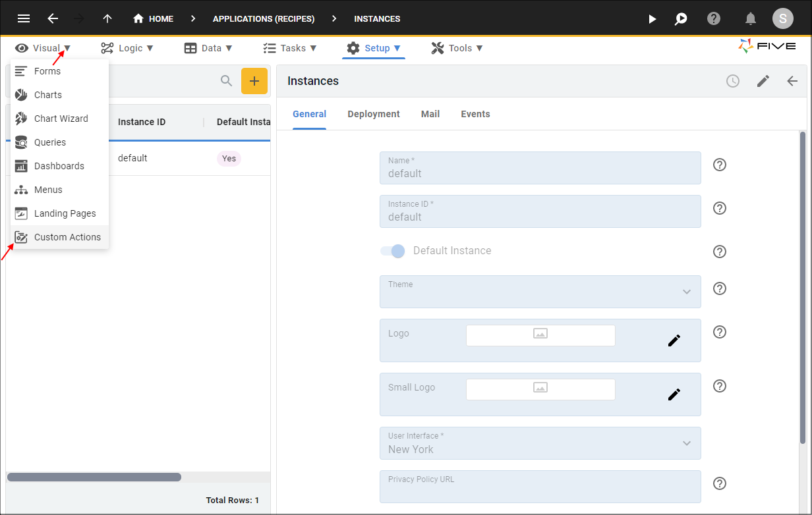Image resolution: width=812 pixels, height=515 pixels.
Task: Select Menus menu item
Action: [59, 190]
